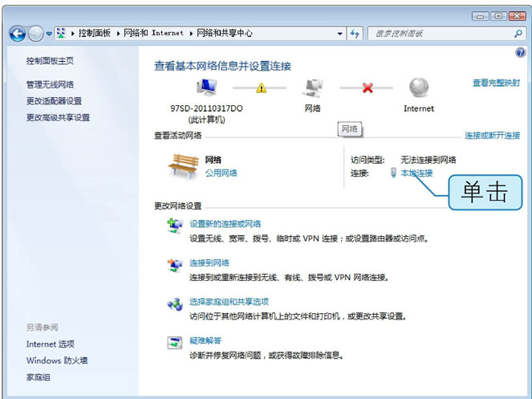
Task: Click the 设置新的连接或网络 icon
Action: click(x=176, y=226)
